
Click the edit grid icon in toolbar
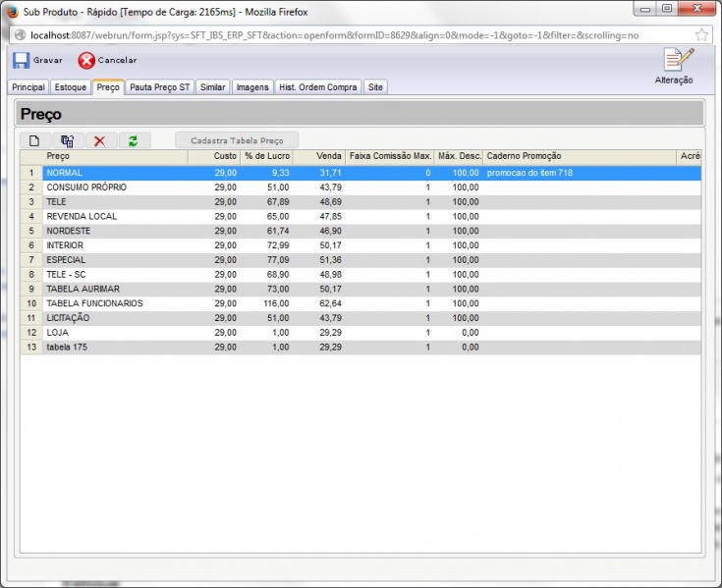(x=68, y=140)
